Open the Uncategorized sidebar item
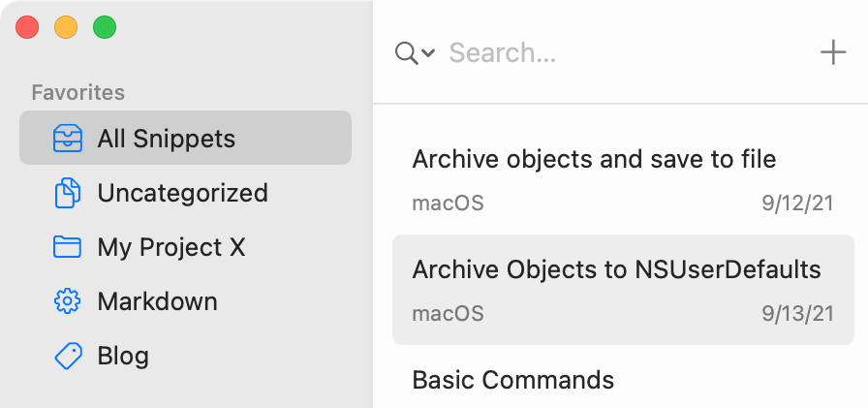 pyautogui.click(x=185, y=193)
